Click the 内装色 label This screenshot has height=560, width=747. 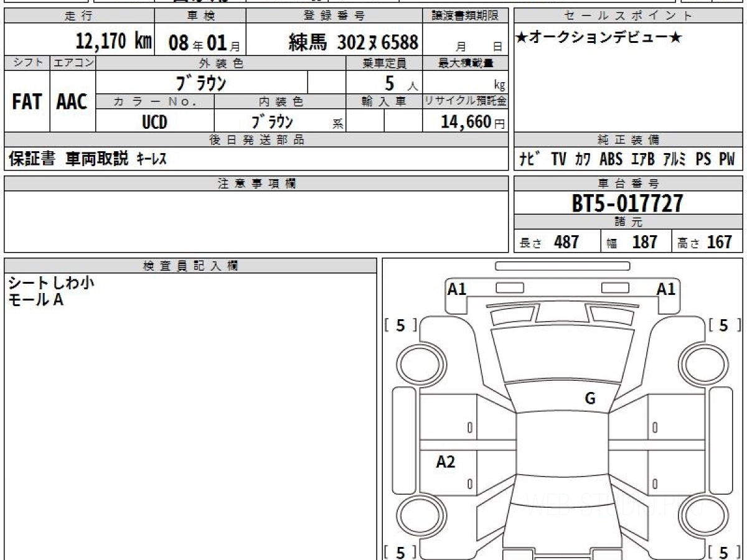pos(280,102)
